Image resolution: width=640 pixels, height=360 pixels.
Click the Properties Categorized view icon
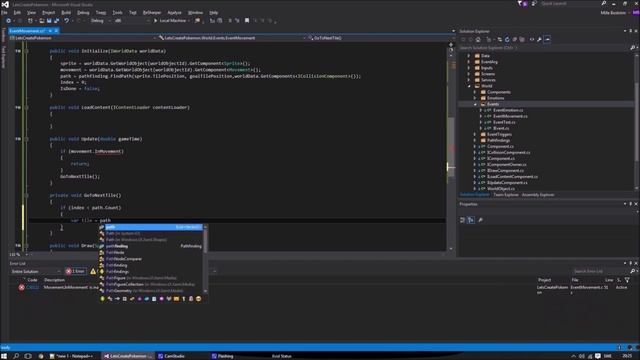pyautogui.click(x=462, y=220)
